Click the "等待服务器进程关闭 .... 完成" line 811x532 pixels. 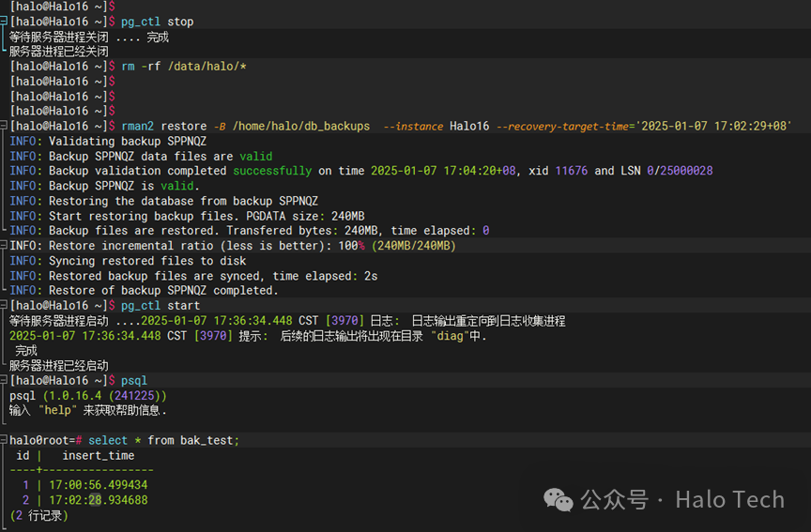[89, 38]
